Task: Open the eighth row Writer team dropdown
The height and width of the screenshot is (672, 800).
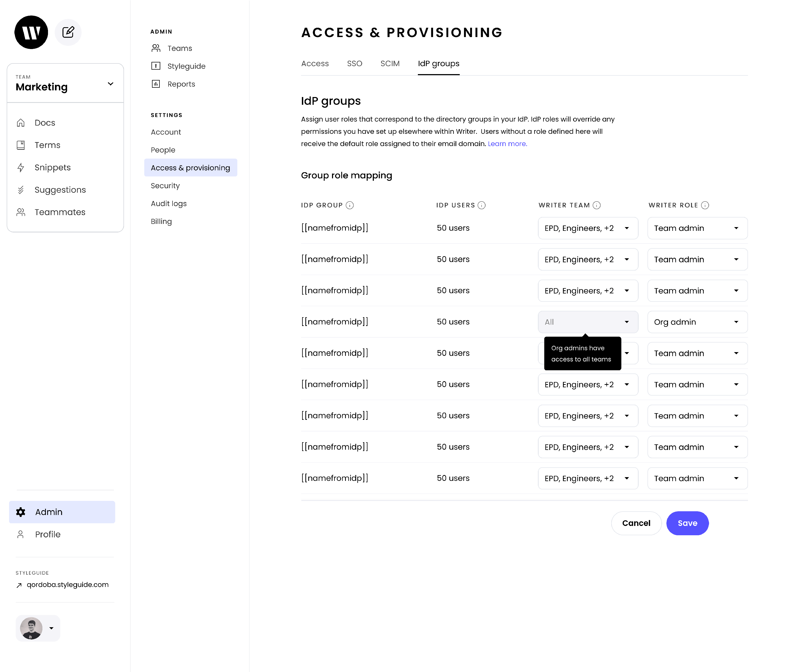Action: 588,447
